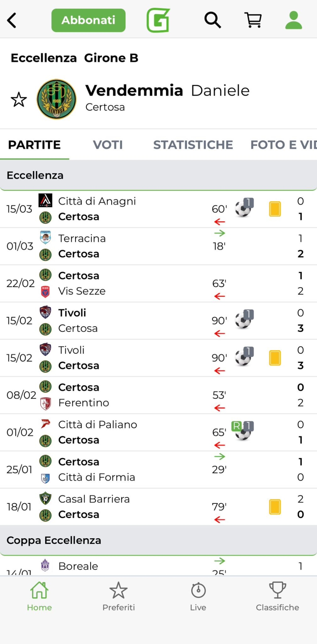Viewport: 317px width, 644px height.
Task: Tap the Certosa team crest logo
Action: click(56, 99)
